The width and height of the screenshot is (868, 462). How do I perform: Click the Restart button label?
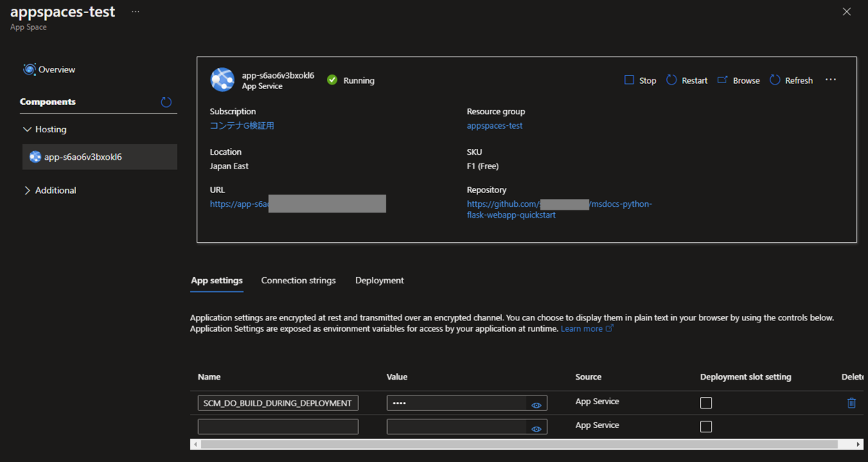pos(694,80)
